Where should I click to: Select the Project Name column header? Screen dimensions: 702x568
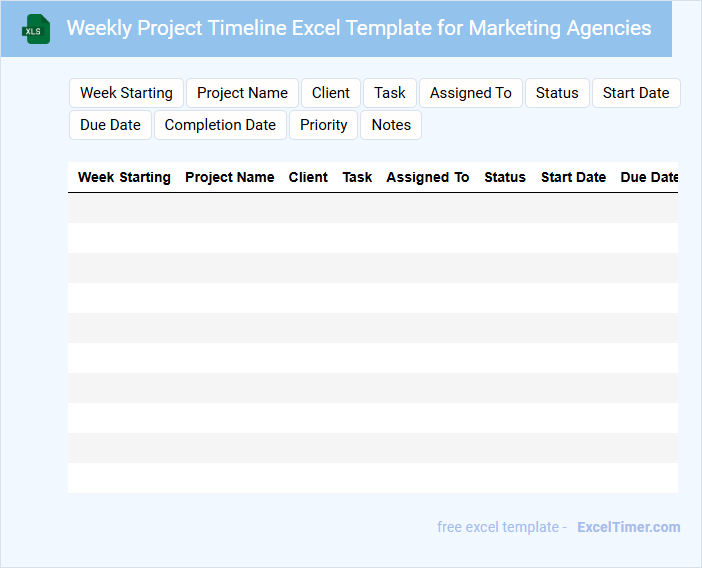click(230, 177)
